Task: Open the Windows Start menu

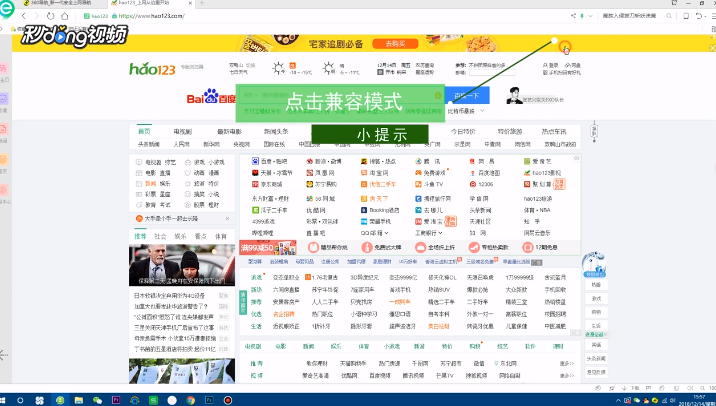Action: [x=2, y=400]
